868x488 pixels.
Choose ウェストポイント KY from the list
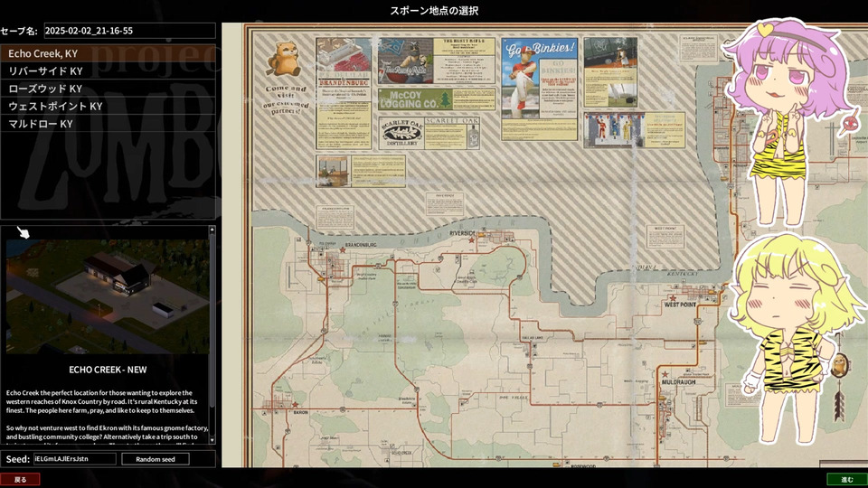click(x=108, y=107)
